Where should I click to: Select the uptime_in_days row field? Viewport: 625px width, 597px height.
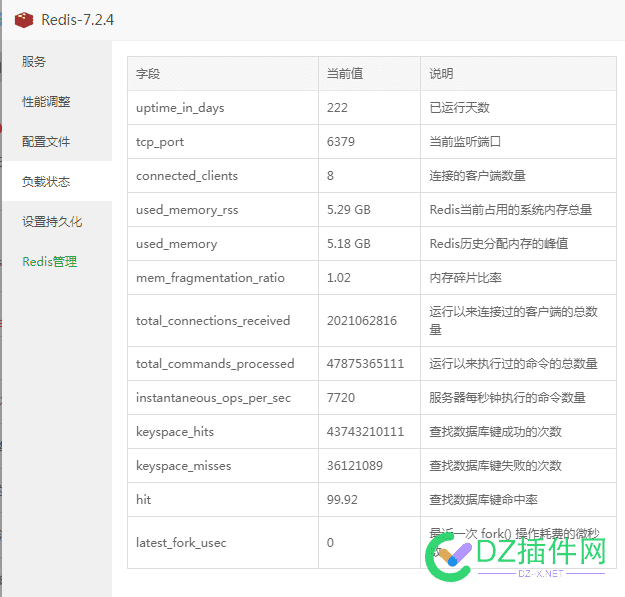[223, 108]
